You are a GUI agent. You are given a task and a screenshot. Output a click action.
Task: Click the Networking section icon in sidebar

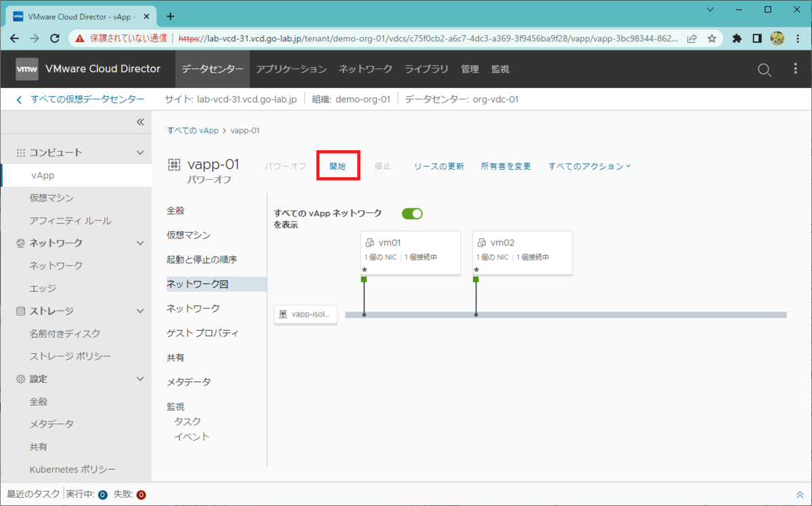click(x=20, y=243)
